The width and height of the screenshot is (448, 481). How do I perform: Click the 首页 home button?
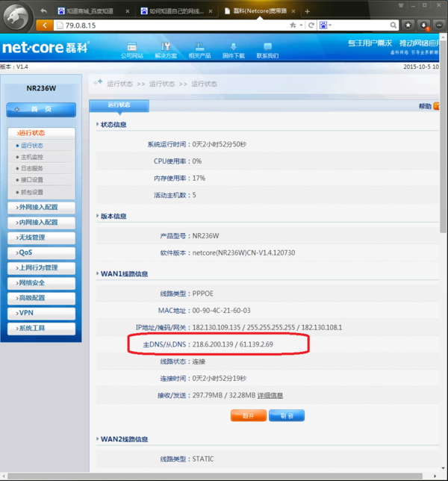click(x=41, y=110)
